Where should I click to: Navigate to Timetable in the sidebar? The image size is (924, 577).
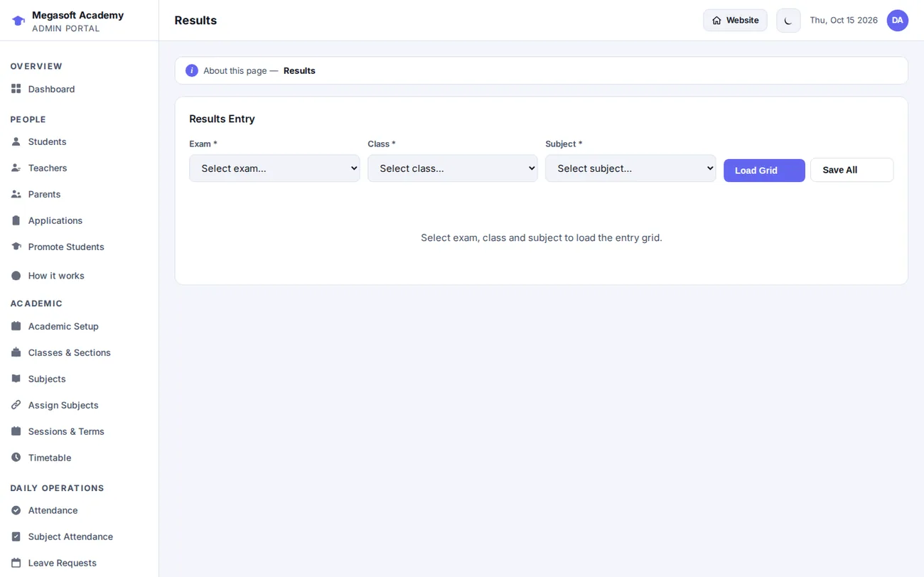(79, 458)
